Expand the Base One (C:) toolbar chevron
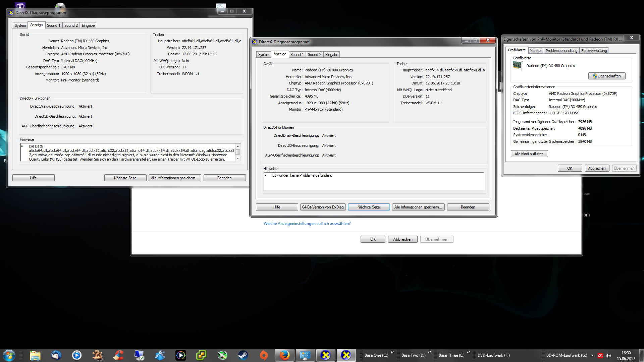 pos(392,352)
